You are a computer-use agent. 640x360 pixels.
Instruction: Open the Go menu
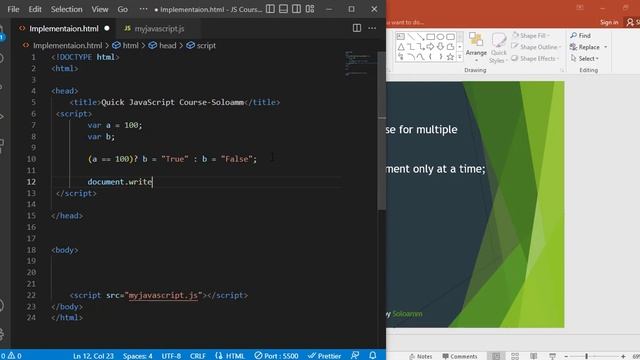(x=122, y=9)
